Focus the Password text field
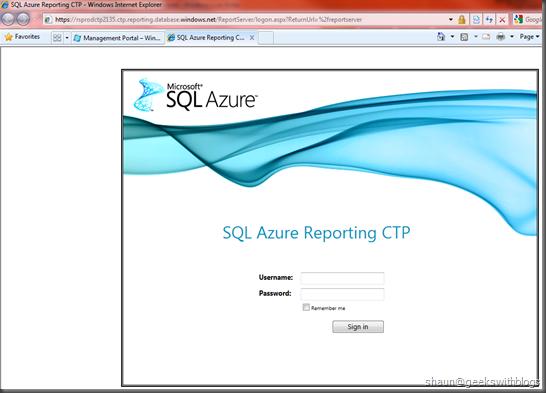This screenshot has height=393, width=546. (342, 294)
